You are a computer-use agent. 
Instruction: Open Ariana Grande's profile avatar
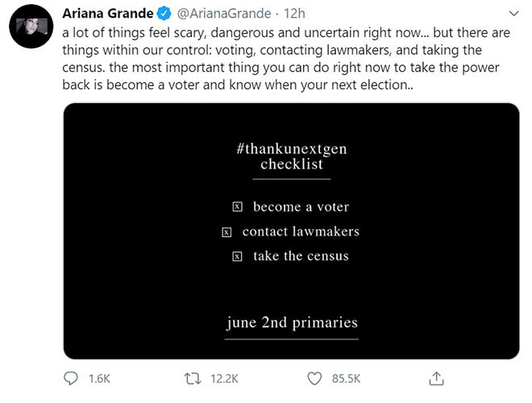point(31,31)
